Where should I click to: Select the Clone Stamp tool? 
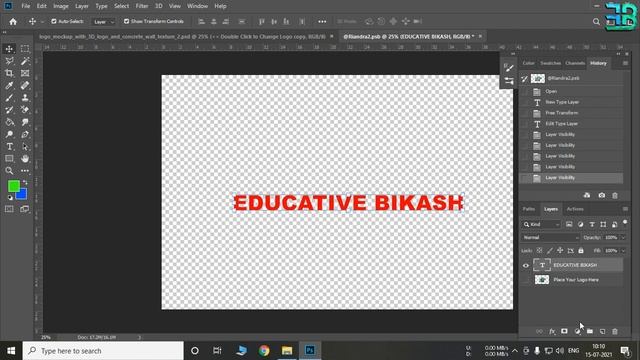pos(25,98)
